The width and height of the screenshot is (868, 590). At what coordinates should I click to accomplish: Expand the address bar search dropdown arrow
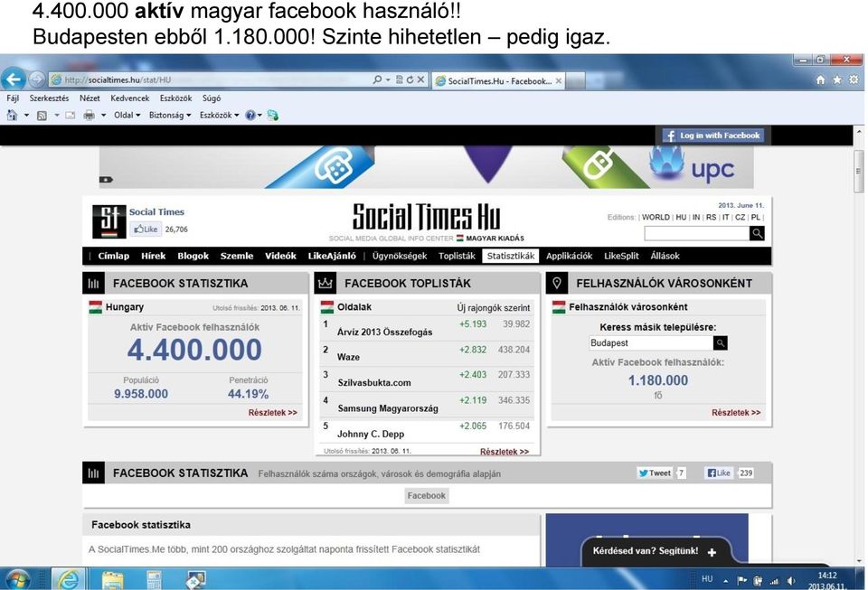point(388,80)
